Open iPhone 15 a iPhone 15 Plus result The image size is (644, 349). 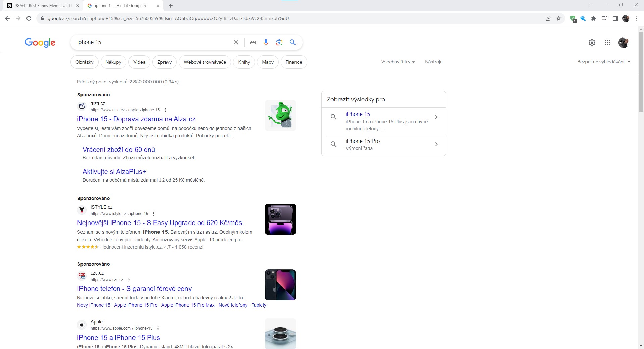118,338
